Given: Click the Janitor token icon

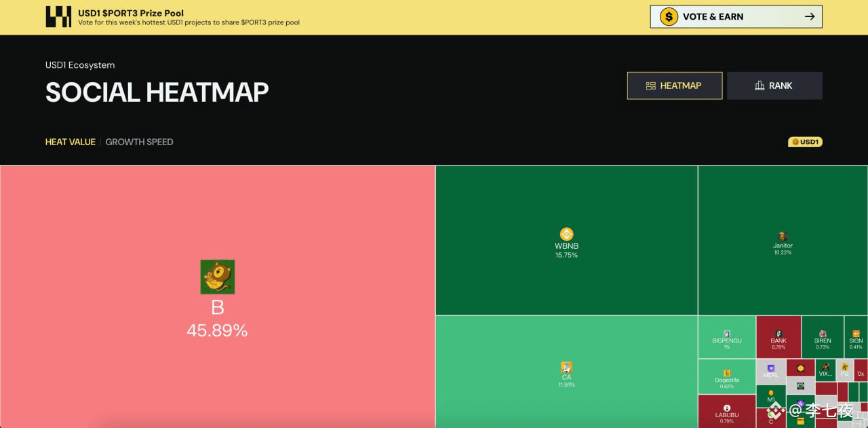Looking at the screenshot, I should (783, 236).
